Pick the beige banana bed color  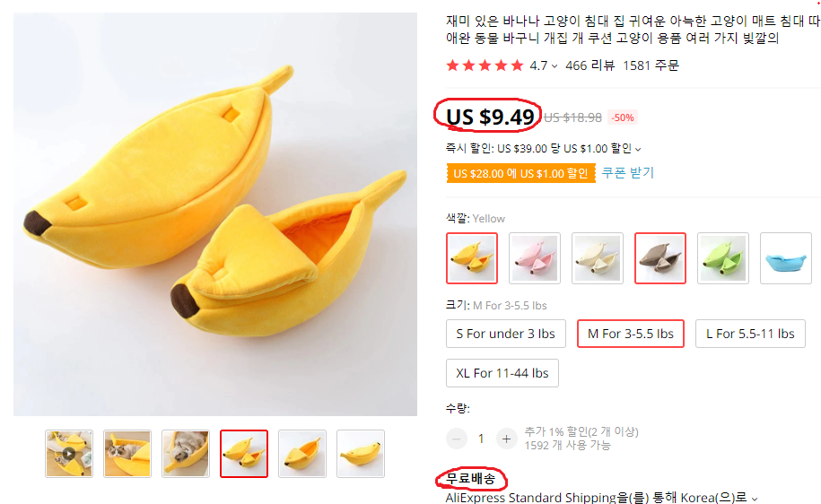pos(598,258)
